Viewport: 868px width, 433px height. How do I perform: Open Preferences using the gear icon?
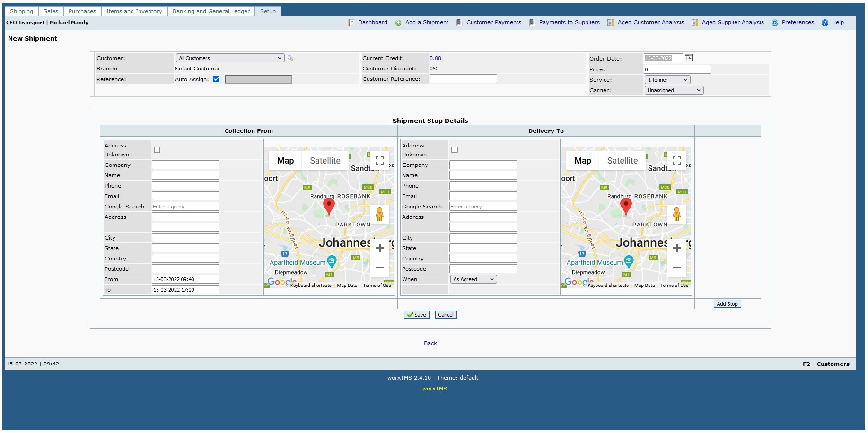click(775, 22)
